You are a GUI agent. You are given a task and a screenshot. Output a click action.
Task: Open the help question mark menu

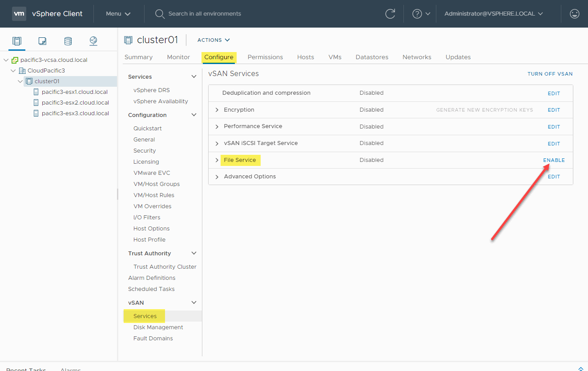coord(421,14)
